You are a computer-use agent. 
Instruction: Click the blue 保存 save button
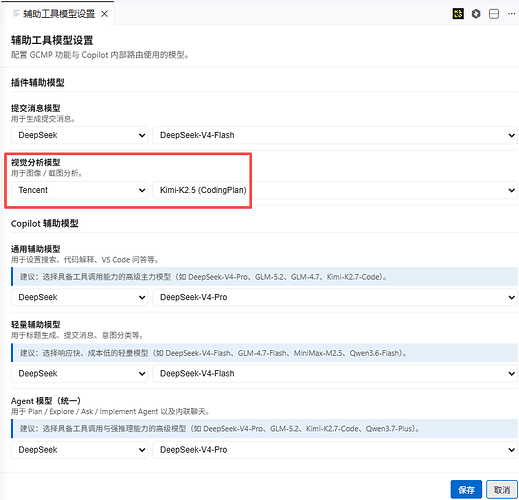pyautogui.click(x=466, y=489)
